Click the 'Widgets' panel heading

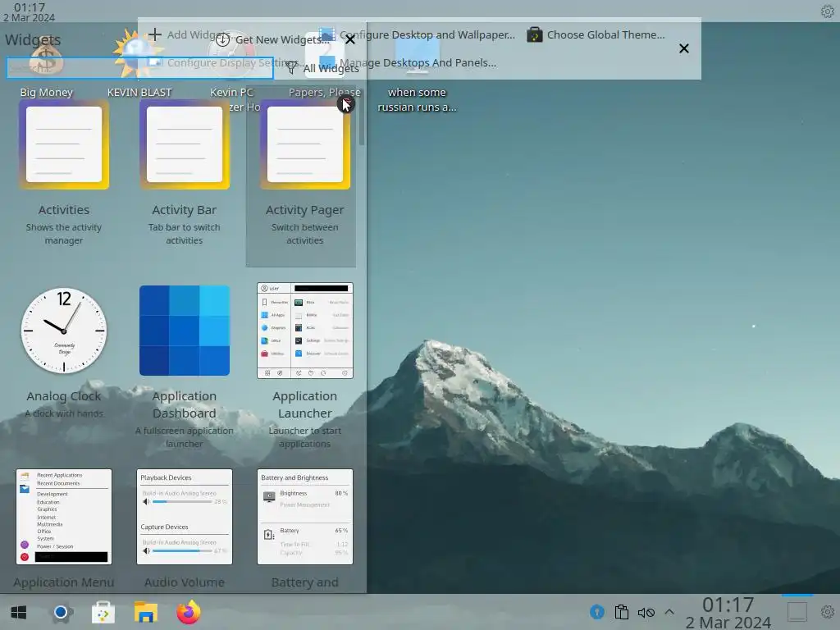pyautogui.click(x=33, y=39)
